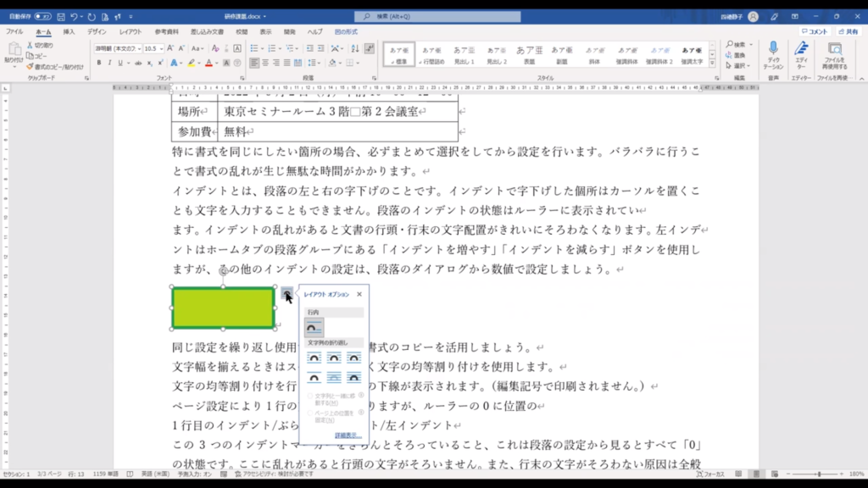Toggle Italic formatting button
This screenshot has height=488, width=868.
(x=109, y=63)
